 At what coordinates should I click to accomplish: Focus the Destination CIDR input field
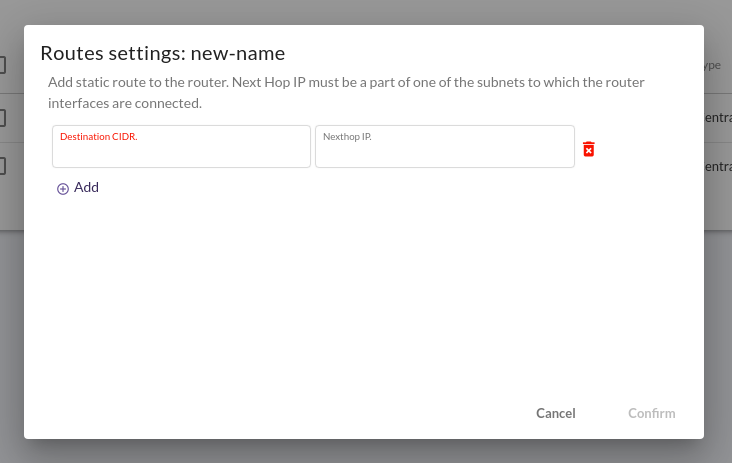coord(181,147)
